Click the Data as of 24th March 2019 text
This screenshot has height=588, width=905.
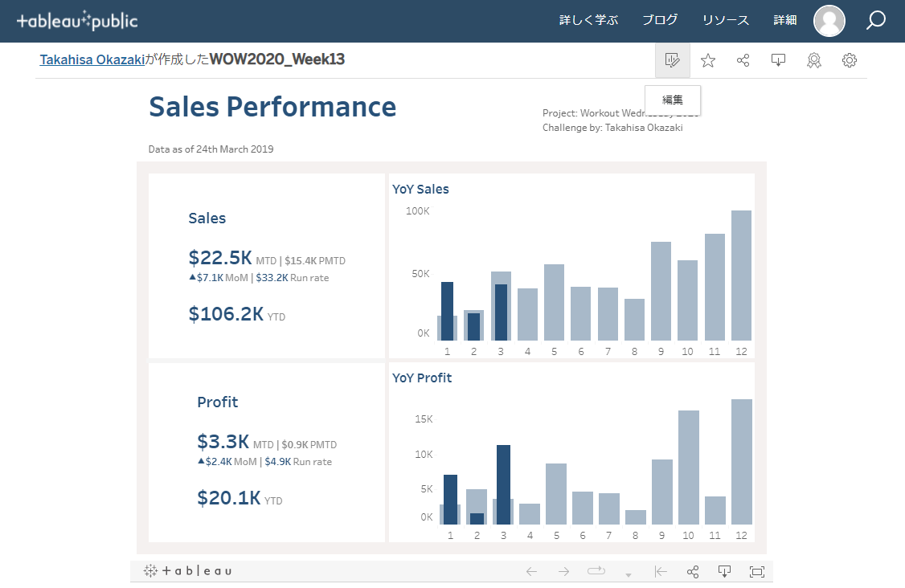[211, 149]
